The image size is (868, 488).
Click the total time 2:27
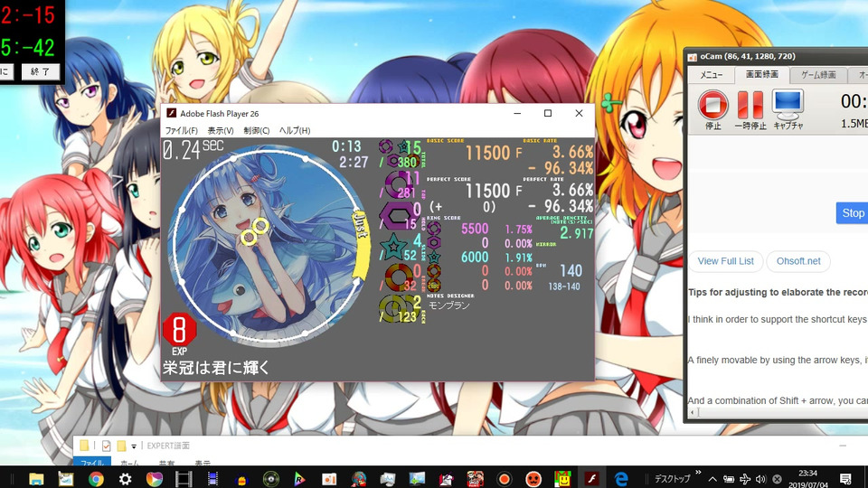(354, 162)
